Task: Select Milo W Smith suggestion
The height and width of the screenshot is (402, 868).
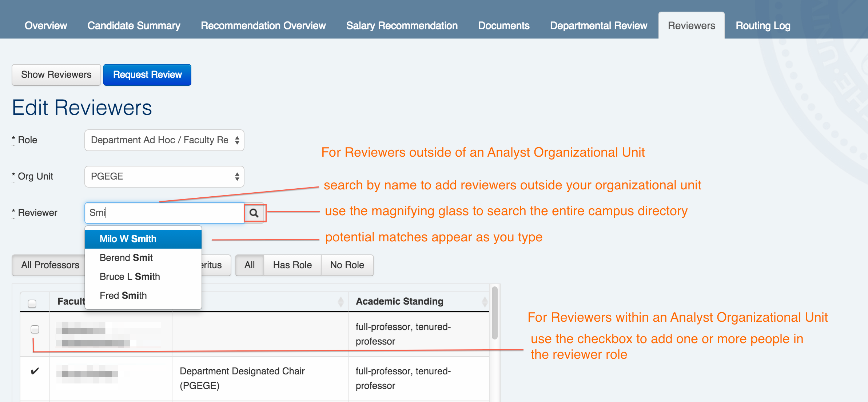Action: [143, 239]
